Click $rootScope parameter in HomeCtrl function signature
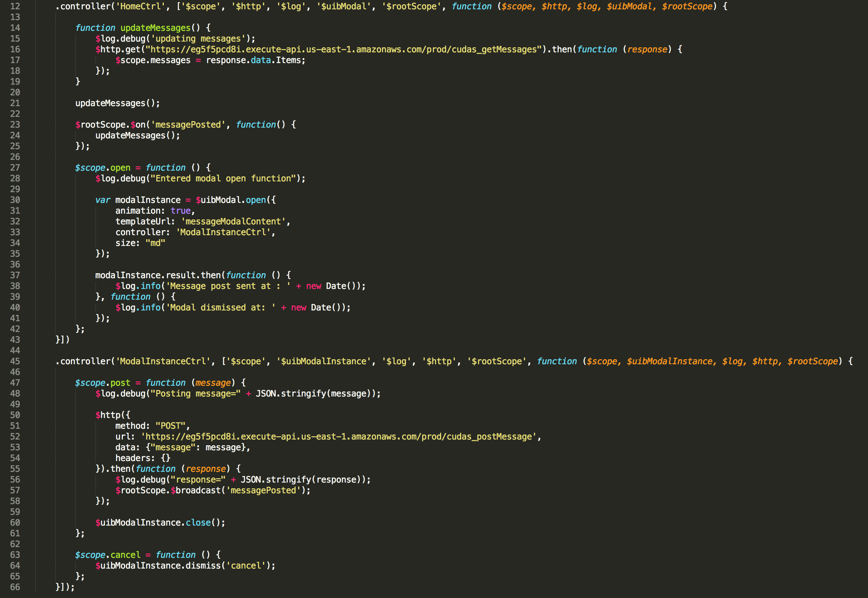868x598 pixels. (x=687, y=6)
